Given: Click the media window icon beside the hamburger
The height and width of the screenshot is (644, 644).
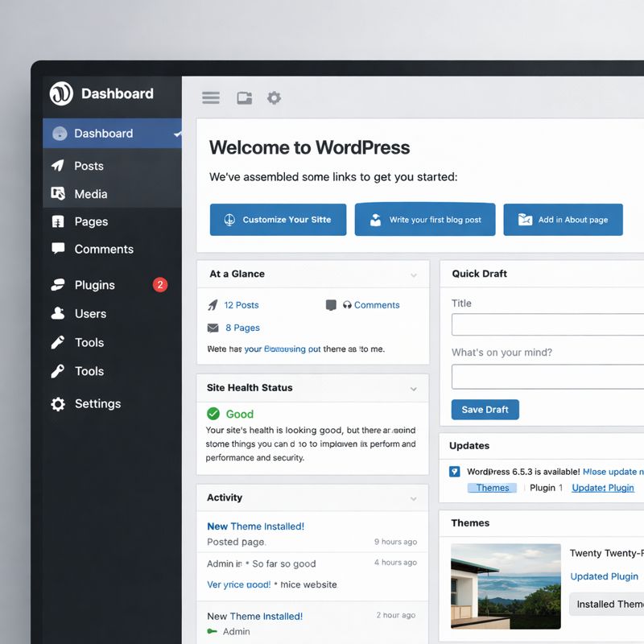Looking at the screenshot, I should tap(244, 98).
